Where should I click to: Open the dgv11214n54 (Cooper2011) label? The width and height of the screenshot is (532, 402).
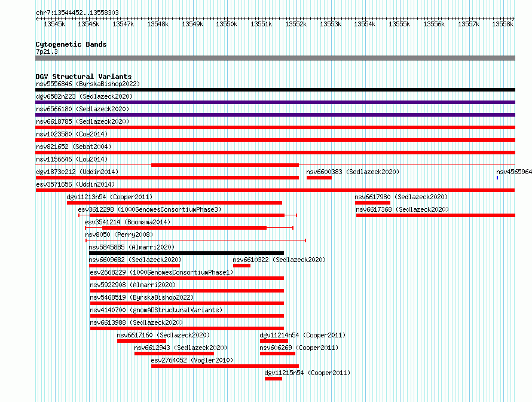pos(302,335)
